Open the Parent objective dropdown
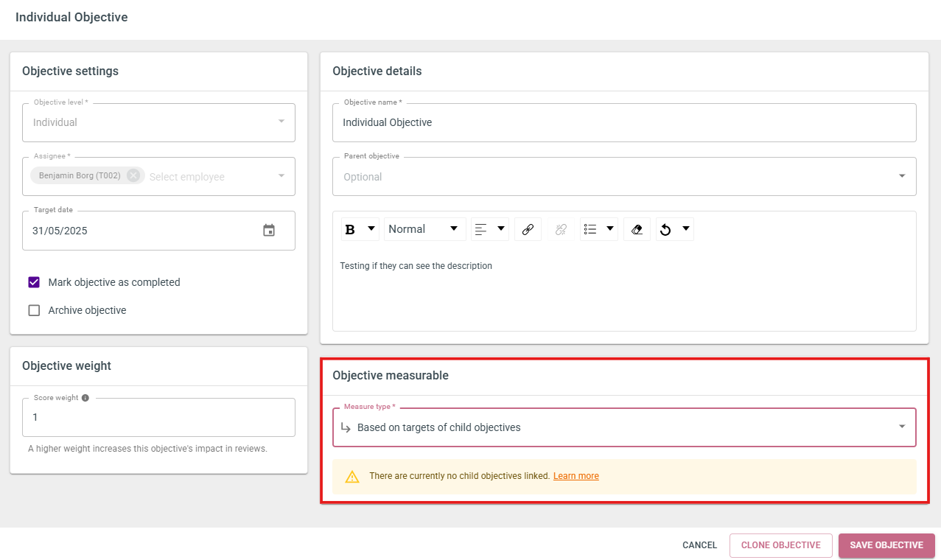 pos(624,176)
